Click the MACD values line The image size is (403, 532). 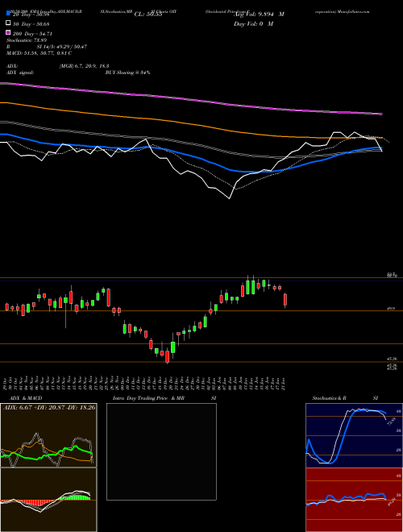pos(39,53)
